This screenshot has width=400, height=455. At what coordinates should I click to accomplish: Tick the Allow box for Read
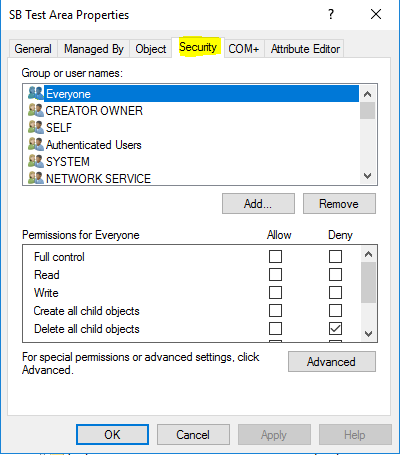click(x=275, y=275)
